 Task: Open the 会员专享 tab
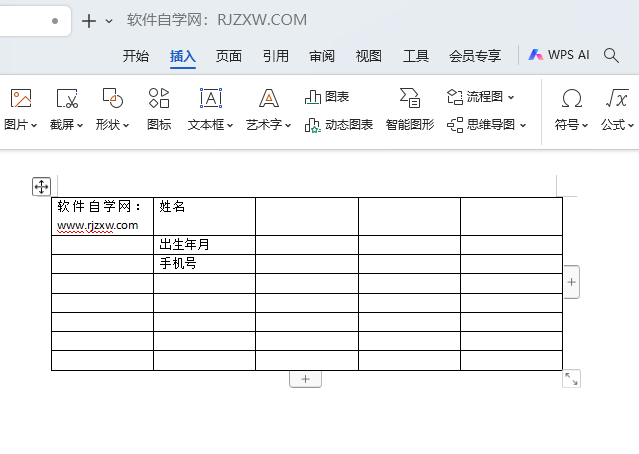[475, 56]
